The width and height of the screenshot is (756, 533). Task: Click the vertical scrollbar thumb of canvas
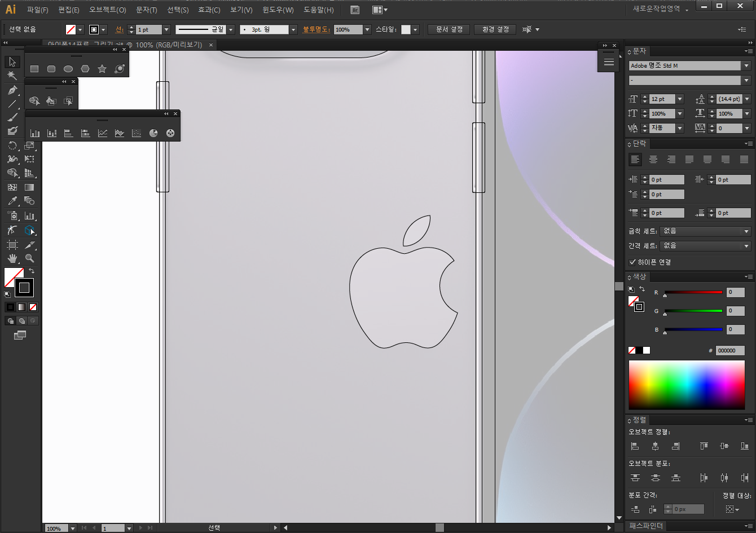click(619, 287)
